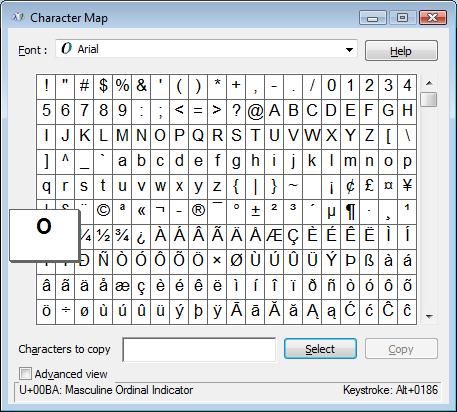457x412 pixels.
Task: Click the scrollbar up arrow
Action: coord(429,83)
